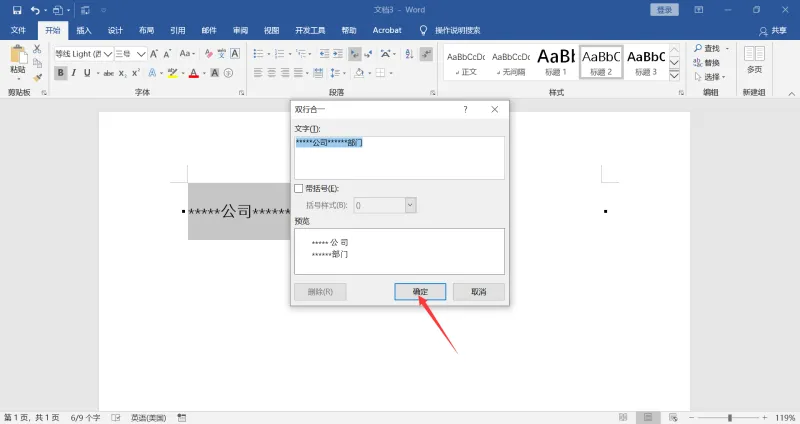The width and height of the screenshot is (800, 424).
Task: Open the 括号样式 bracket style combo box
Action: click(385, 205)
